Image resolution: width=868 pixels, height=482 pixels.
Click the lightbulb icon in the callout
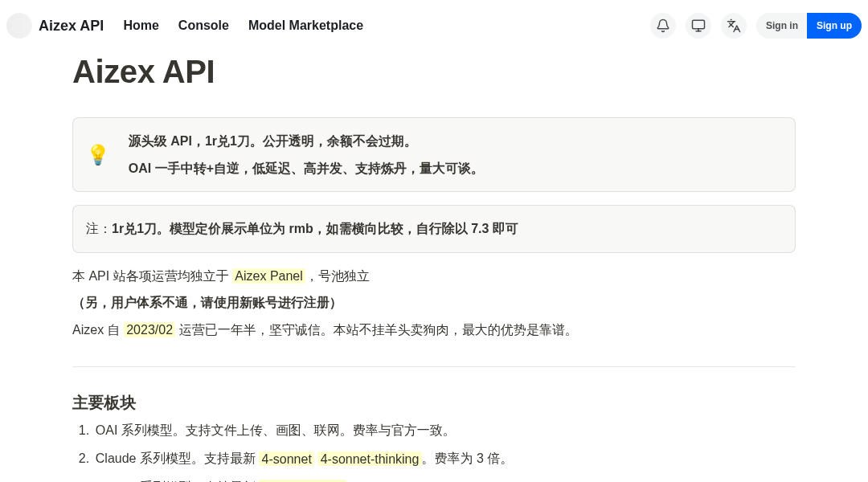pos(97,154)
